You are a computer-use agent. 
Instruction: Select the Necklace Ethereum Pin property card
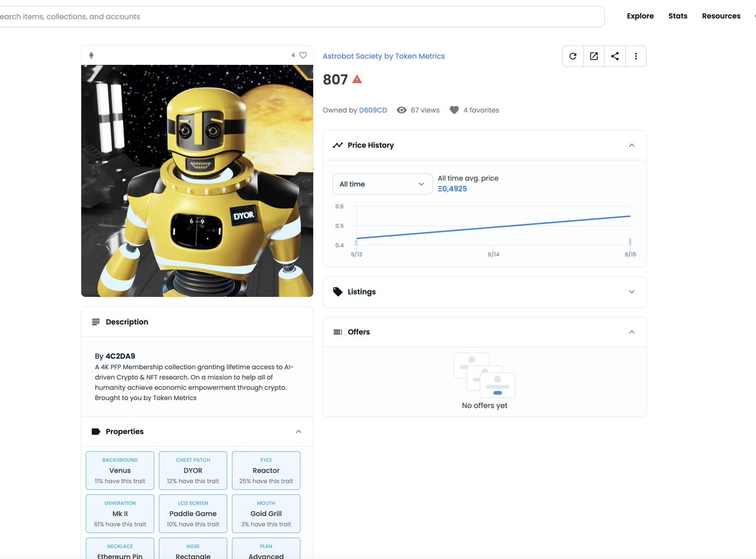tap(120, 548)
